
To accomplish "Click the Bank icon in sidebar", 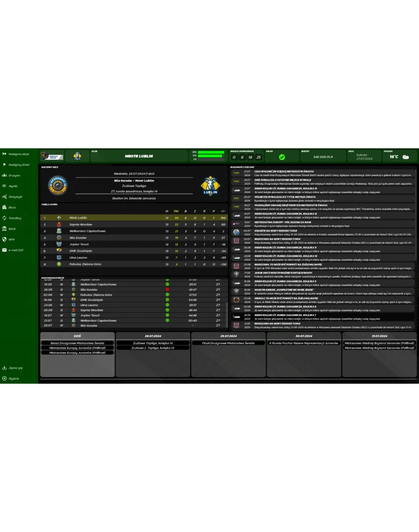I will point(4,228).
